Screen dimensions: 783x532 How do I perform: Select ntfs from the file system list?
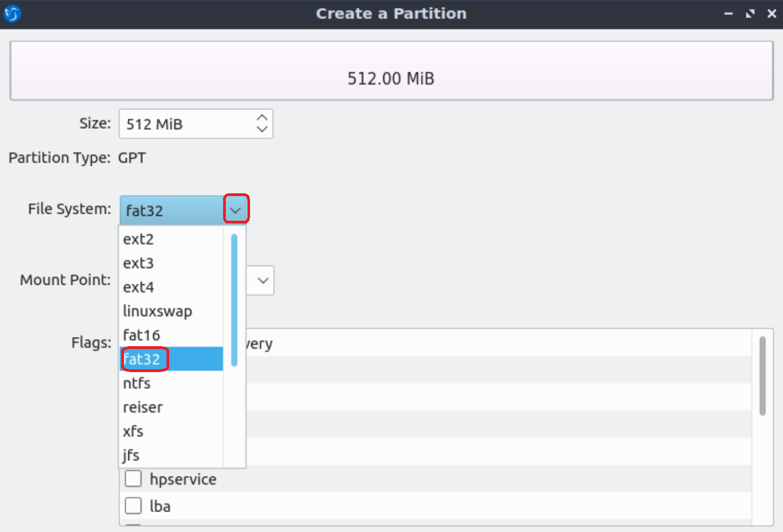pyautogui.click(x=136, y=383)
